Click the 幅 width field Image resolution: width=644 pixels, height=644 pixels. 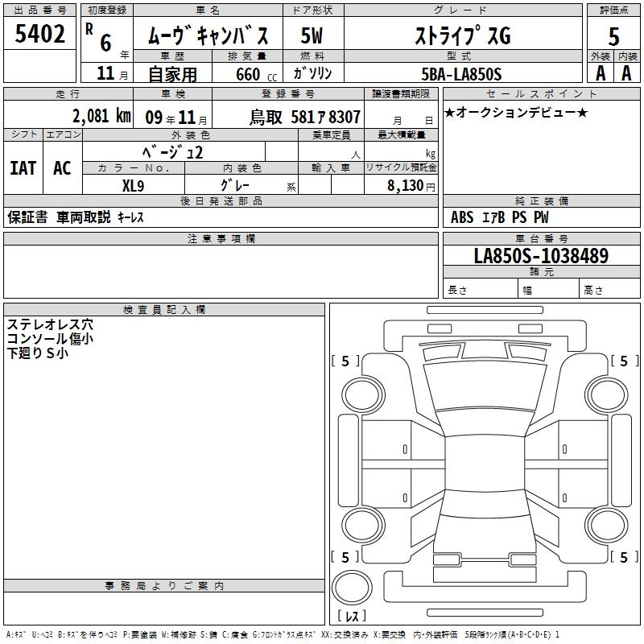tap(549, 290)
